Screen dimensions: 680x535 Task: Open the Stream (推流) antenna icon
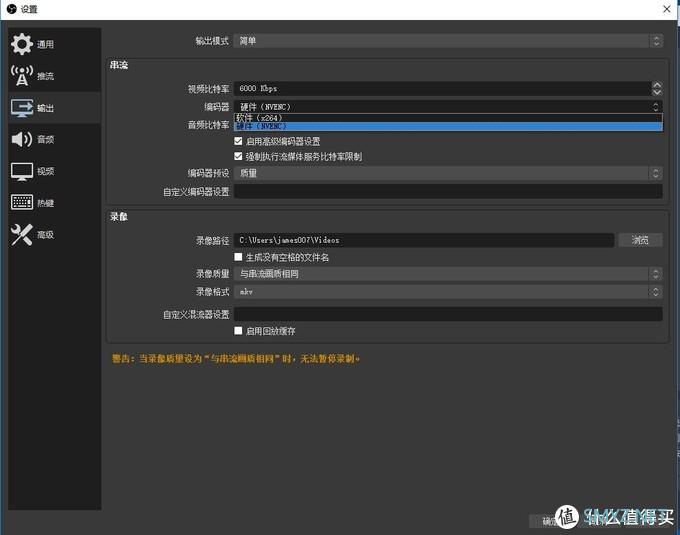[x=22, y=76]
